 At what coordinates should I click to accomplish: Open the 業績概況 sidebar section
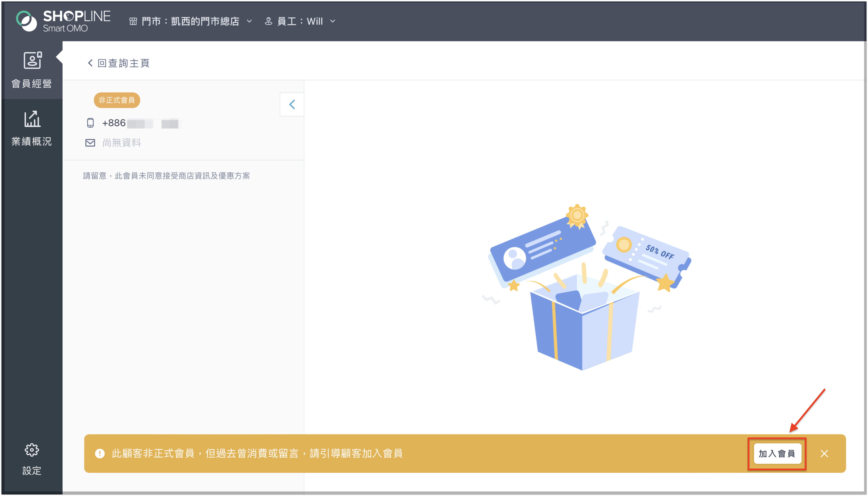coord(32,128)
